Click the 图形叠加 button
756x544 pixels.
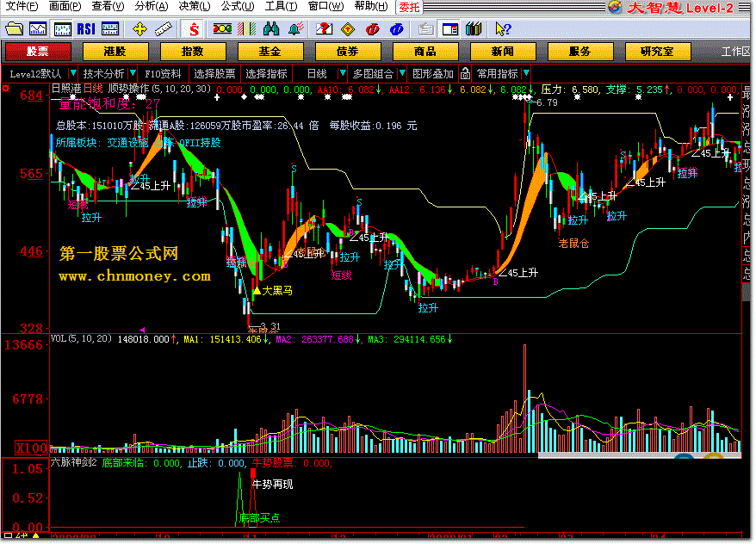click(433, 74)
